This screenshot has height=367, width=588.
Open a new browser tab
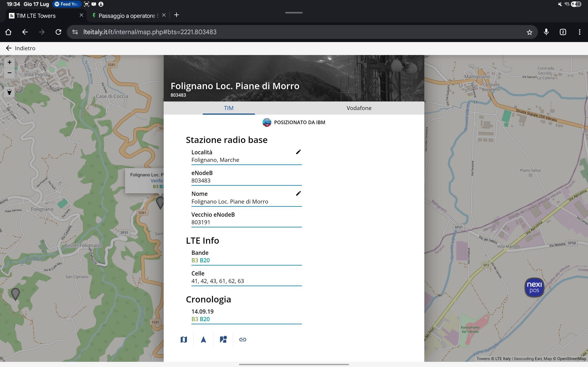pyautogui.click(x=176, y=15)
